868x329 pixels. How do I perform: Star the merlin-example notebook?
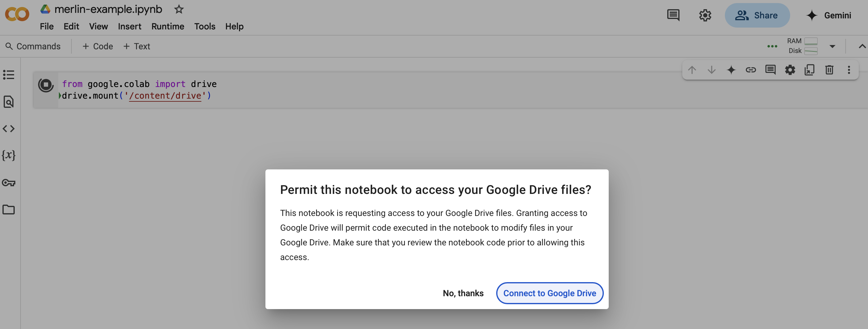(x=179, y=9)
